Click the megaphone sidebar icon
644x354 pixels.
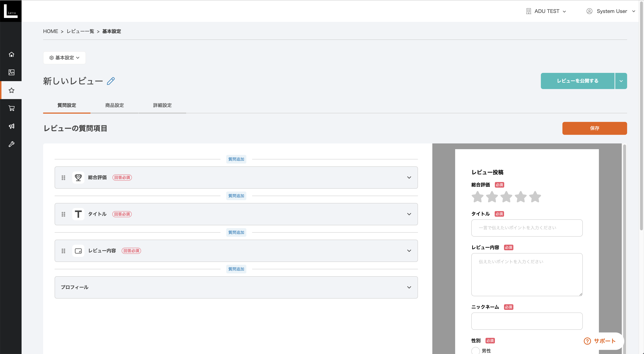[x=11, y=126]
